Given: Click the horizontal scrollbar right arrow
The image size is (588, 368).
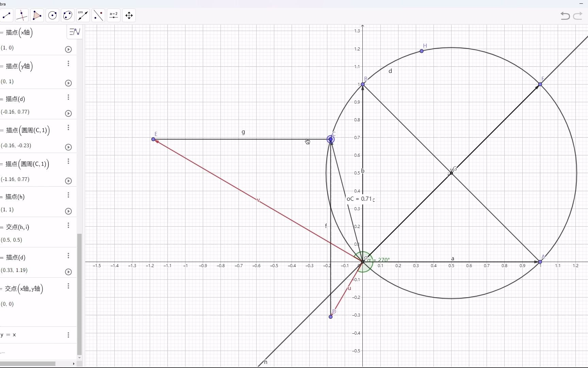Looking at the screenshot, I should coord(73,364).
